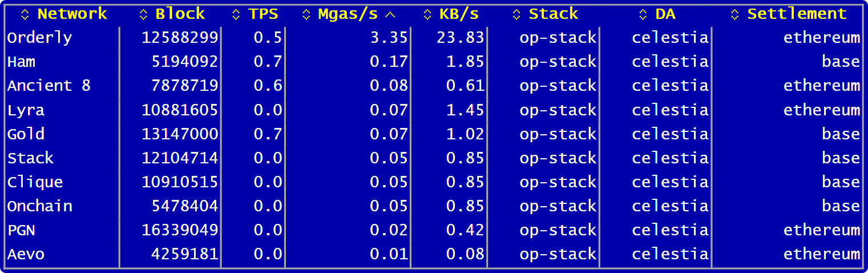Click block number 12588299
The height and width of the screenshot is (273, 868).
(180, 38)
